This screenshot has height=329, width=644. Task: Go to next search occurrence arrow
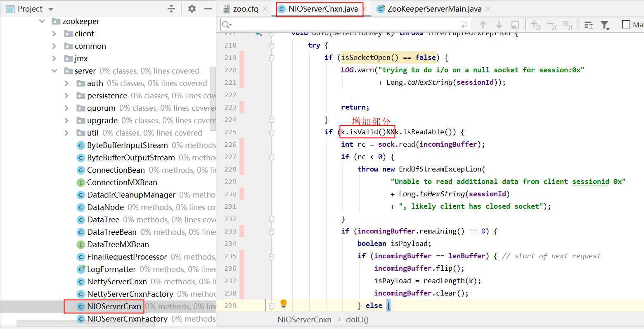click(x=499, y=25)
